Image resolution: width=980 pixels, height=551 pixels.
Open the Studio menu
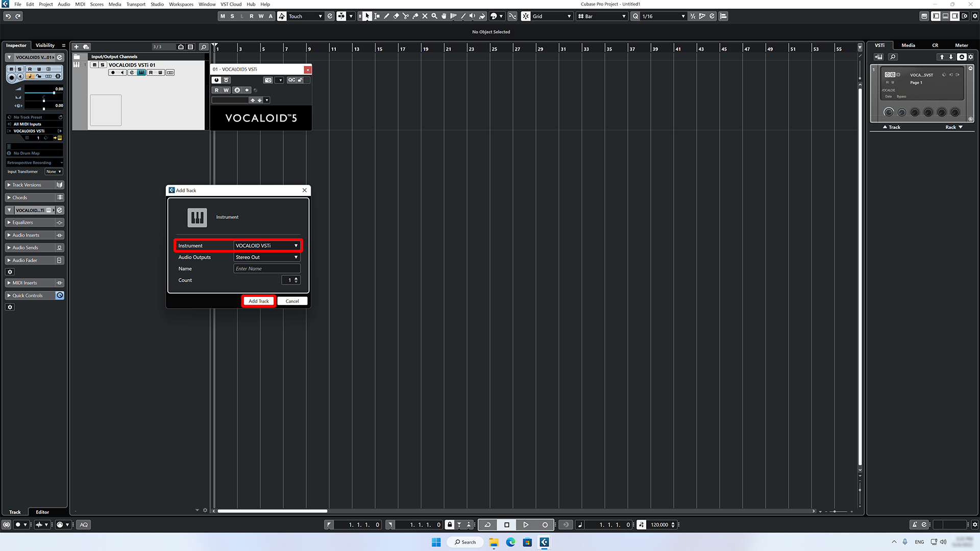157,4
